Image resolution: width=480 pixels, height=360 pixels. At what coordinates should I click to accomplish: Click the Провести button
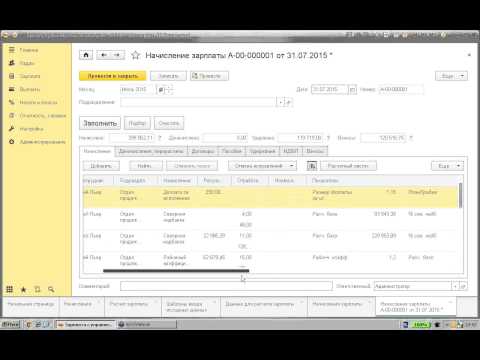pyautogui.click(x=209, y=76)
